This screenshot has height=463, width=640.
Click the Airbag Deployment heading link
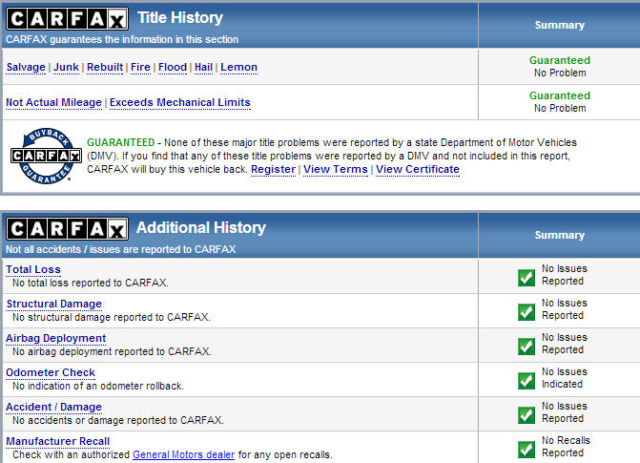(x=56, y=338)
